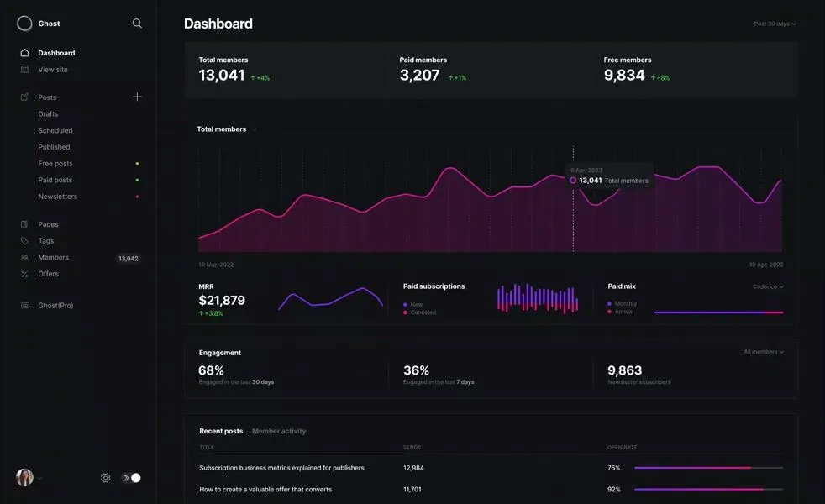
Task: Expand the Past 30 days dropdown
Action: coord(775,24)
